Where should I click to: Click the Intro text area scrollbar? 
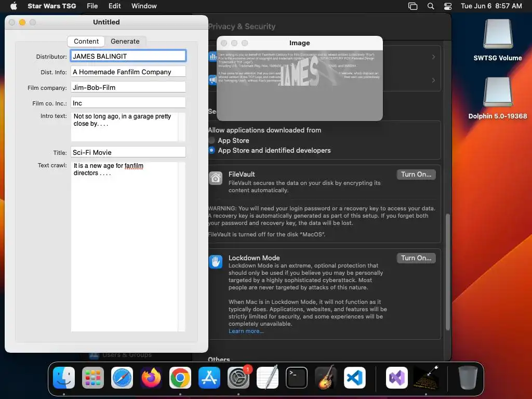click(x=182, y=127)
